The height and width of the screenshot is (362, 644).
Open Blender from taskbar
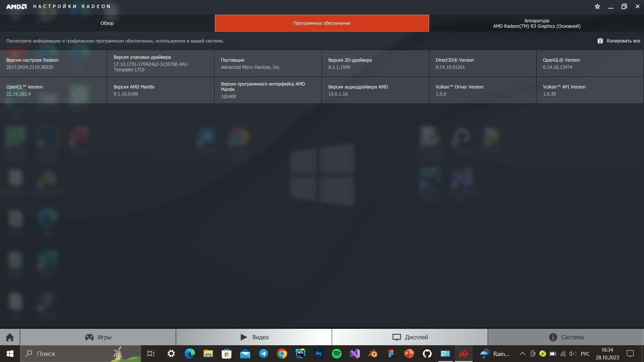(373, 354)
